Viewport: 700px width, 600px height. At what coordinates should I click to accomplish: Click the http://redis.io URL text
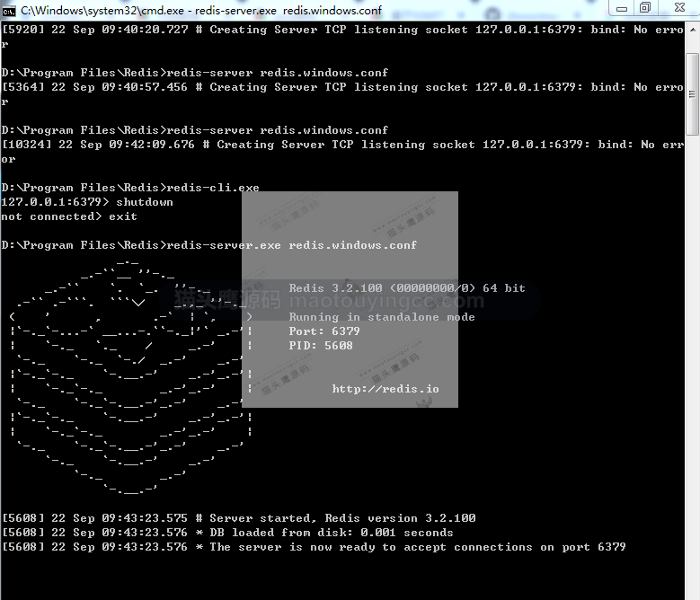coord(385,389)
